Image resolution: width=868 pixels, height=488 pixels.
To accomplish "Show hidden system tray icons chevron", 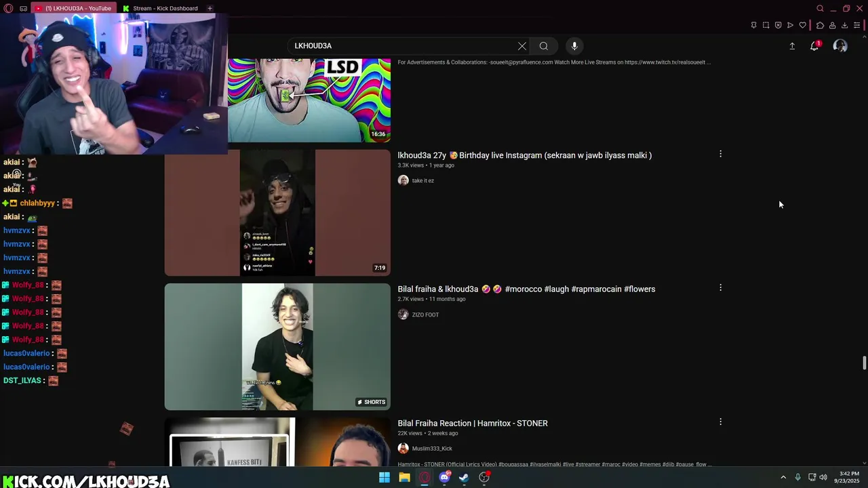I will pyautogui.click(x=783, y=477).
